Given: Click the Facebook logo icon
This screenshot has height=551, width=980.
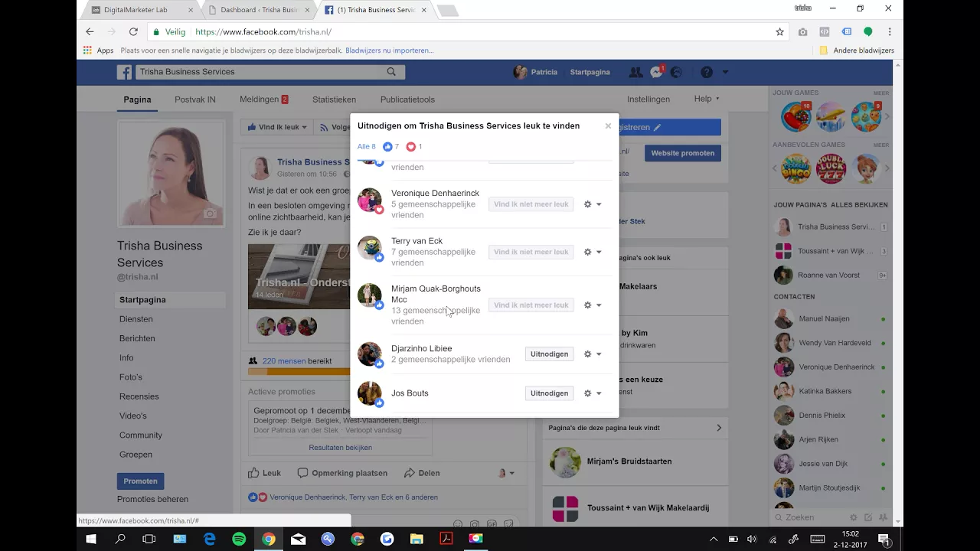Looking at the screenshot, I should [x=124, y=72].
